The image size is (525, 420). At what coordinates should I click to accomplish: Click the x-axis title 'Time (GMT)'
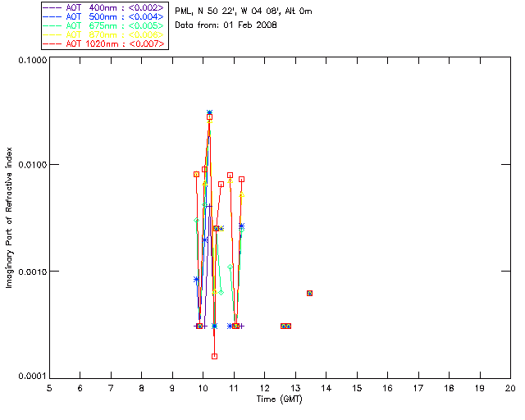click(x=280, y=399)
